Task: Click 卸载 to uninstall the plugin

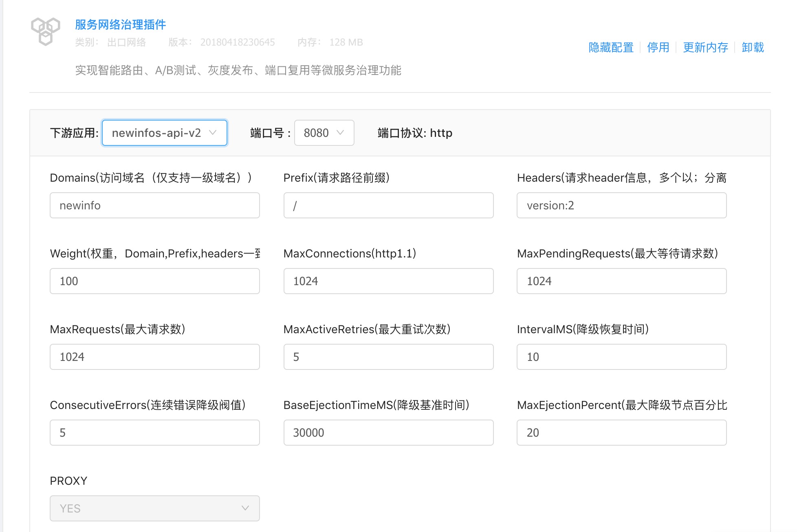Action: 752,48
